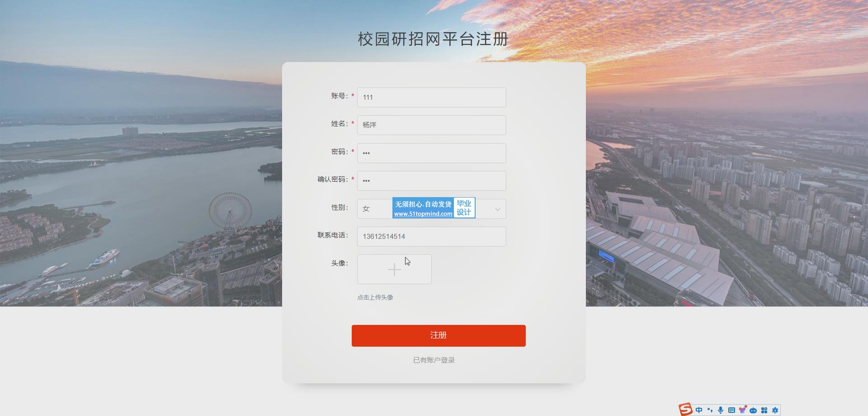868x416 pixels.
Task: Toggle Chinese/English input mode icon
Action: [x=699, y=410]
